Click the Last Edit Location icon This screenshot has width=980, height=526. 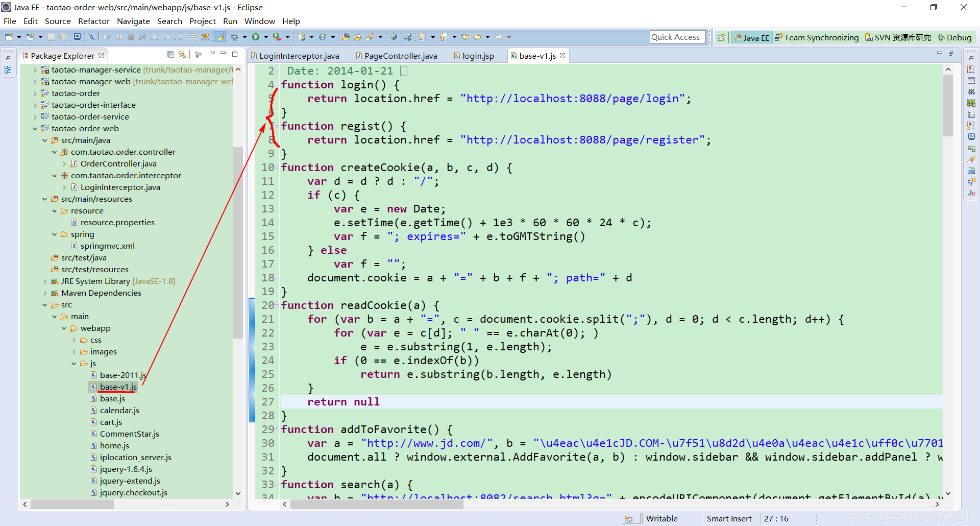tap(465, 37)
